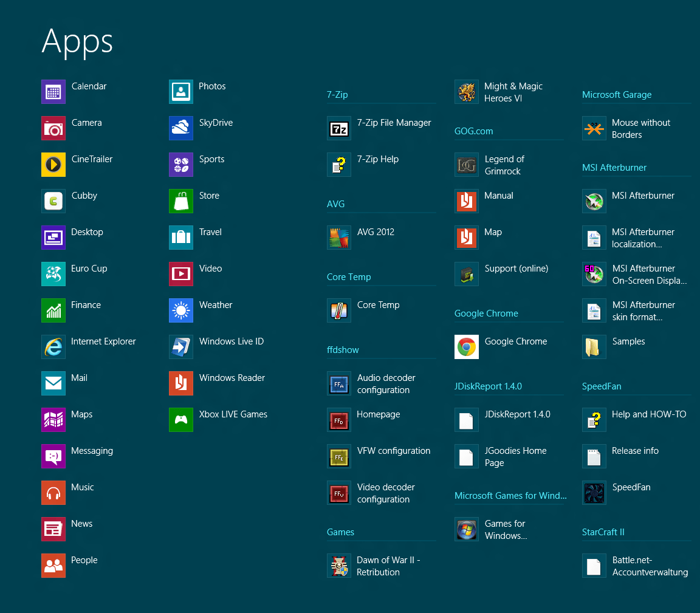700x613 pixels.
Task: Click the Support (online) icon
Action: point(467,274)
